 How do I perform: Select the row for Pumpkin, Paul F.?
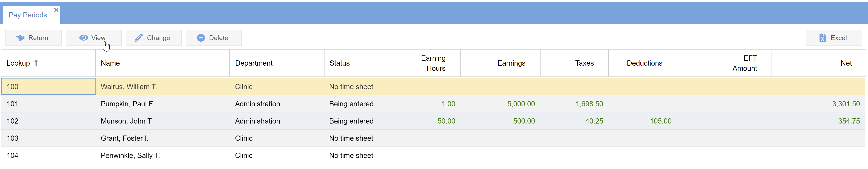[x=127, y=104]
